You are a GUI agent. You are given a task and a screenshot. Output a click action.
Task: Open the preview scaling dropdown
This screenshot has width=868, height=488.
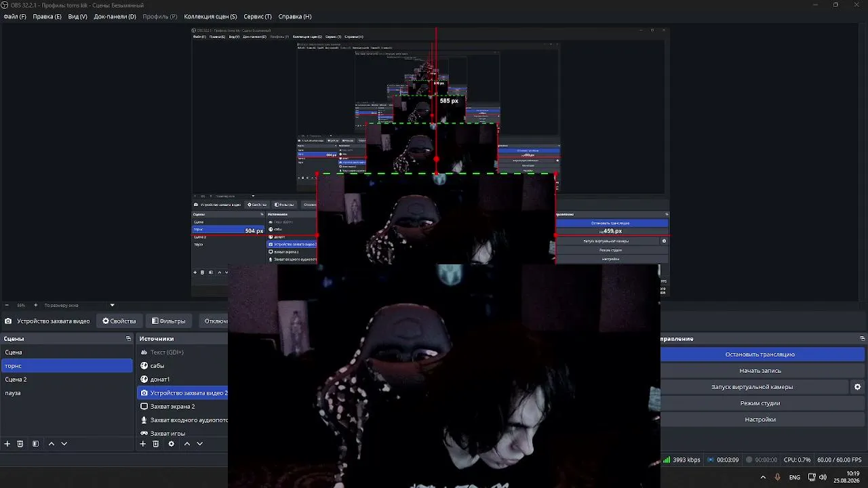pyautogui.click(x=113, y=305)
